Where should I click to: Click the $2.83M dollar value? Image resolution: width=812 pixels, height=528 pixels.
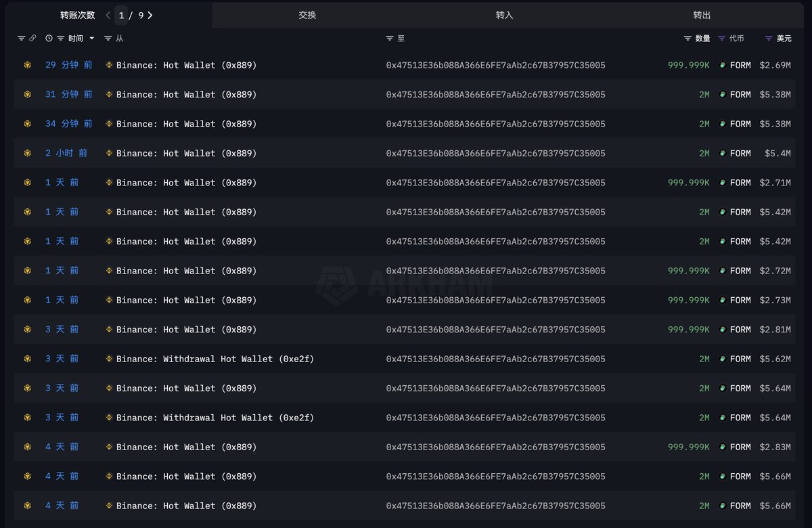(x=775, y=447)
